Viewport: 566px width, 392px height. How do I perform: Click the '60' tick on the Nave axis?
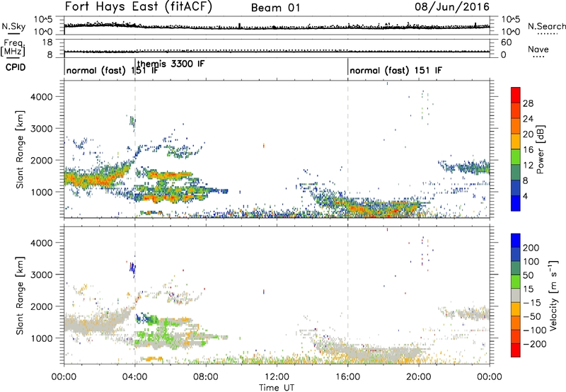tap(506, 42)
